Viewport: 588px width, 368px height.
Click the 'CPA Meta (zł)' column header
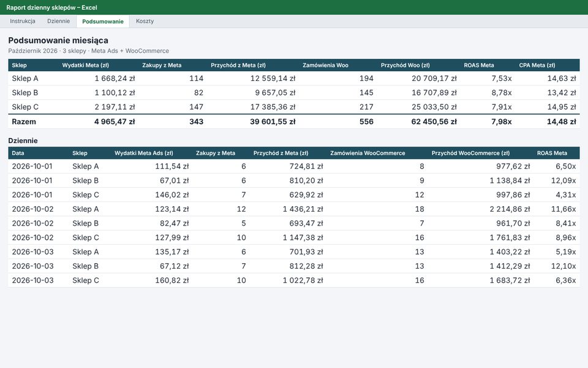pyautogui.click(x=537, y=65)
